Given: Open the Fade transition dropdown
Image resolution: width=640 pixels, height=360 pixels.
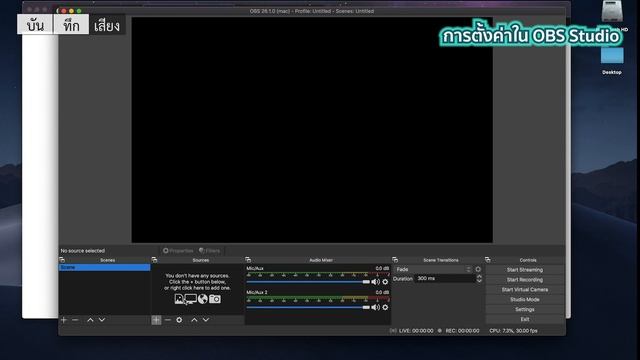Looking at the screenshot, I should click(x=433, y=269).
